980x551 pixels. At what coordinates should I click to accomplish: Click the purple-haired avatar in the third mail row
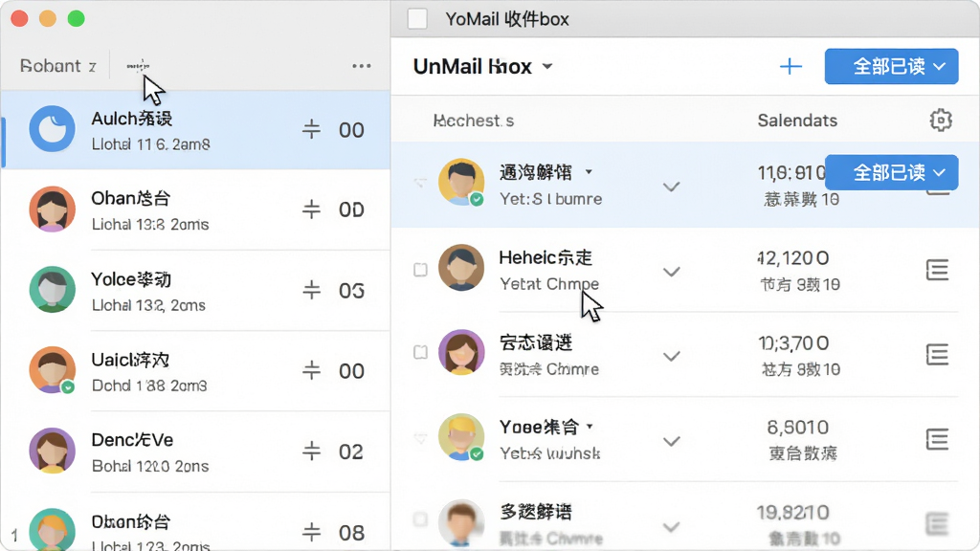tap(461, 352)
